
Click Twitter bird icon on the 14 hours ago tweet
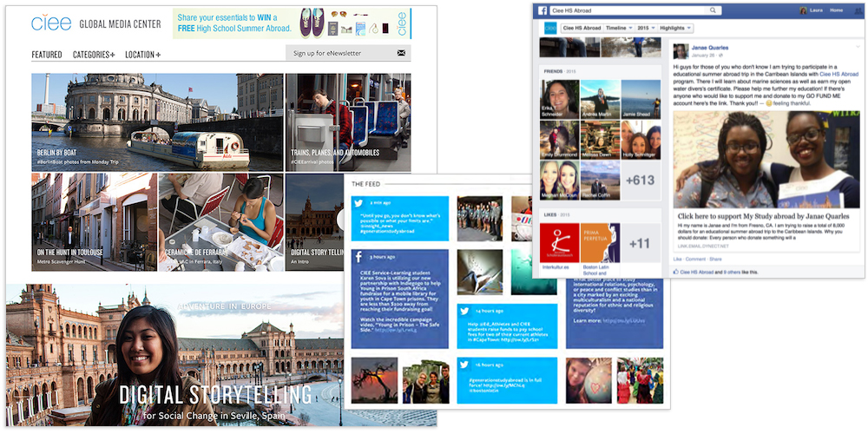[x=464, y=311]
